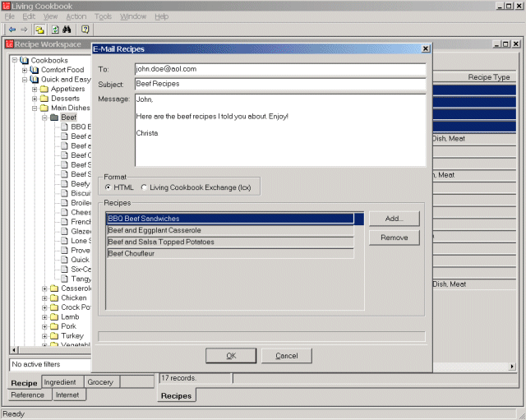This screenshot has width=526, height=420.
Task: Click the Cookbooks root book icon
Action: [24, 60]
